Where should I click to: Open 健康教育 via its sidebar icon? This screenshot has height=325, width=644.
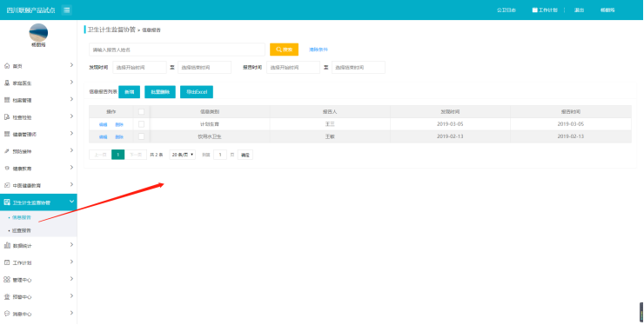(x=7, y=169)
